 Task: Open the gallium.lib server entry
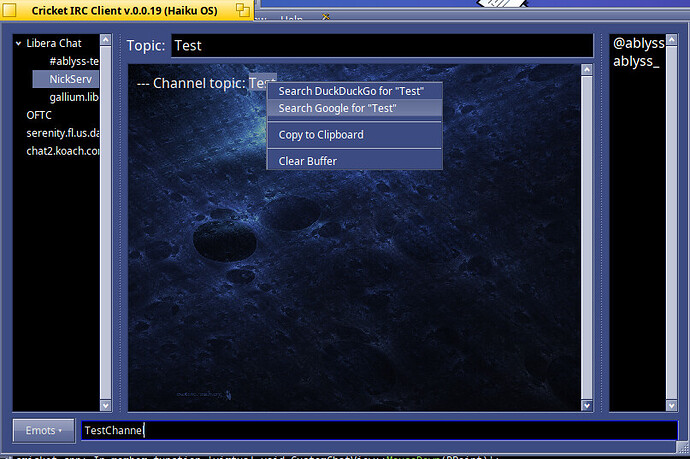point(74,97)
